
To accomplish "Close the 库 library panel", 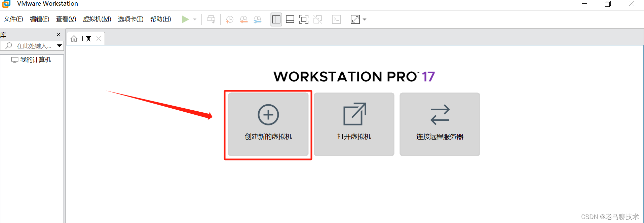I will tap(59, 35).
